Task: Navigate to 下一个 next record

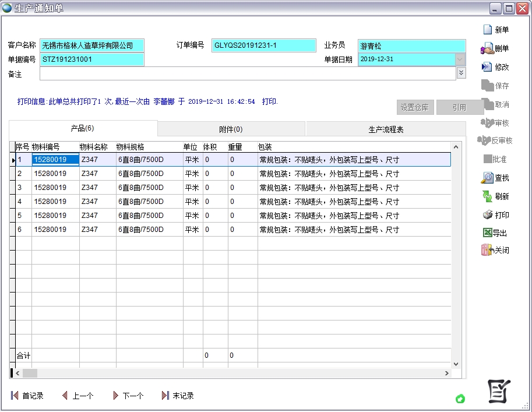Action: pos(128,396)
